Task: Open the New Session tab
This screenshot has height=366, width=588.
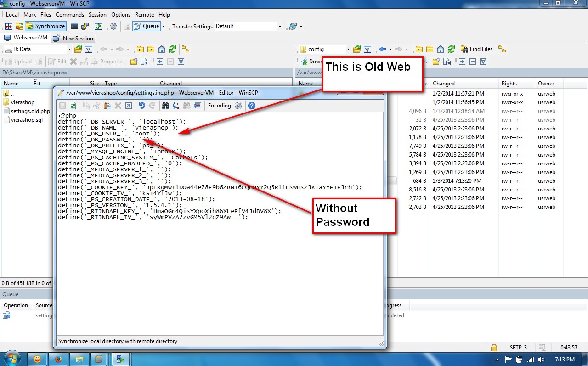Action: click(x=73, y=39)
